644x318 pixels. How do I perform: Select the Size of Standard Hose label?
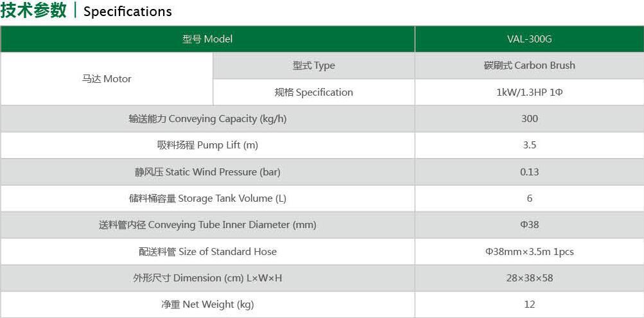click(x=207, y=251)
